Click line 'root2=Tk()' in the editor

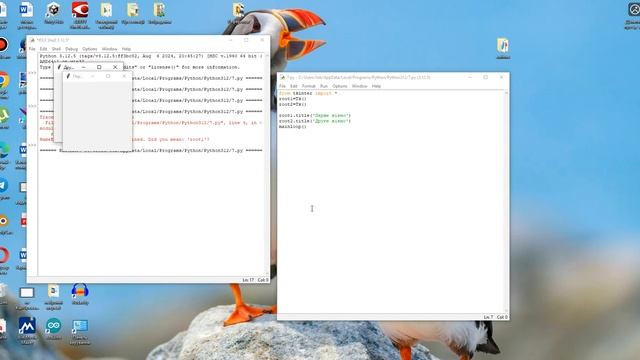293,104
